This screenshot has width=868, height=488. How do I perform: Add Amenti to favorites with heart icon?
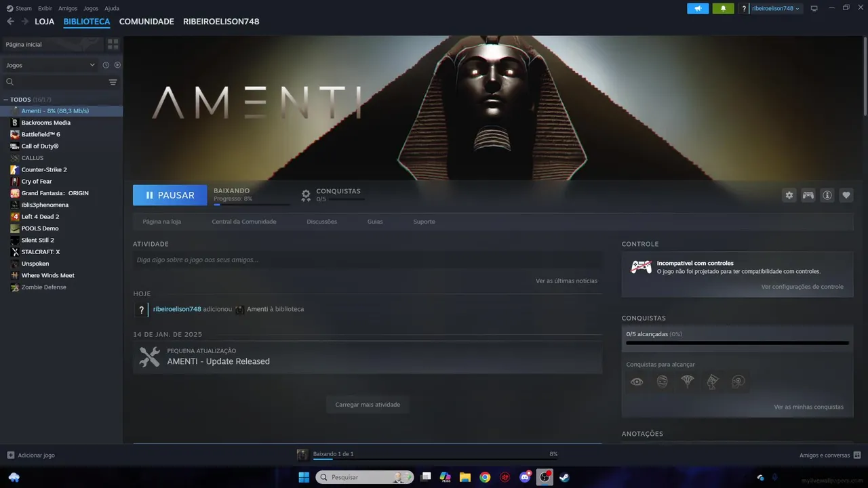click(846, 195)
